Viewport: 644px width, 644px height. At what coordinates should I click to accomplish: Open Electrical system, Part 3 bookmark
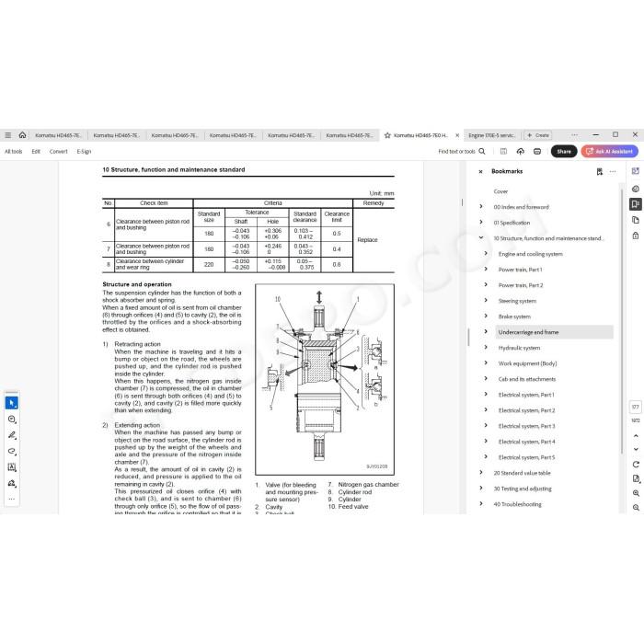(x=526, y=426)
